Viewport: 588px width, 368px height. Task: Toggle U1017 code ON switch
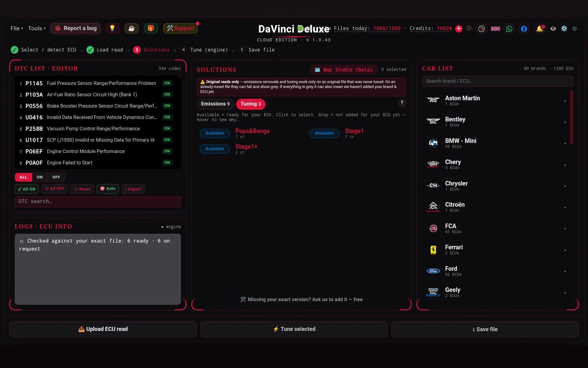(x=167, y=140)
